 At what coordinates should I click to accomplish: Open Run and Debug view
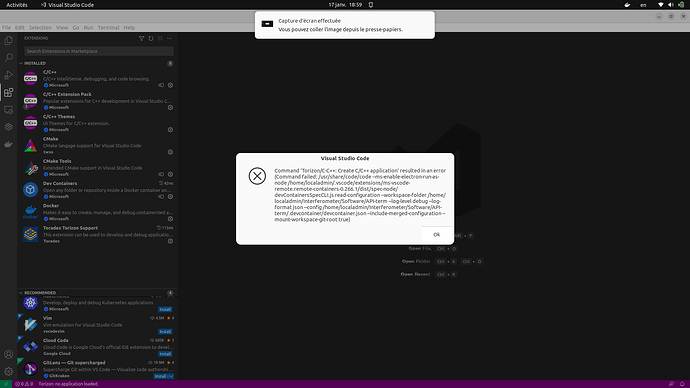[x=8, y=75]
